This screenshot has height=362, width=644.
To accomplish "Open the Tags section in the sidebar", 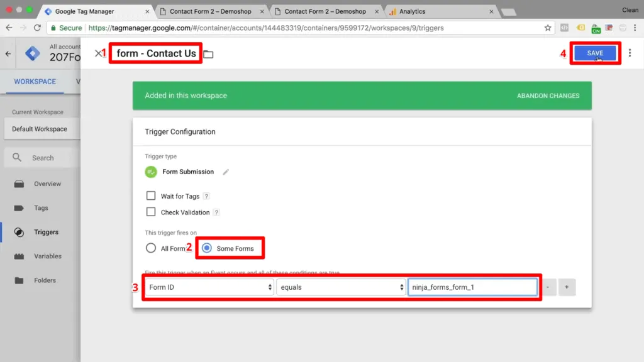I will tap(45, 207).
